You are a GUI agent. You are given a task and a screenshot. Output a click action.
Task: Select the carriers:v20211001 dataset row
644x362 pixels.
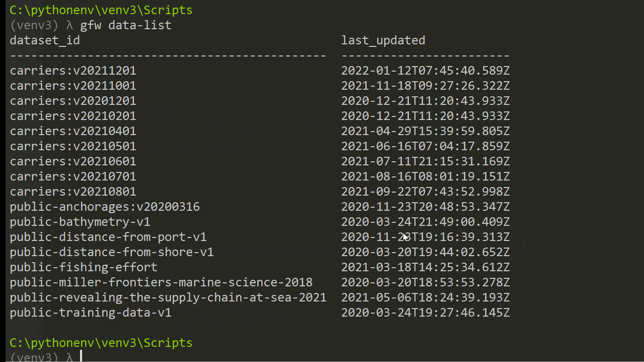click(x=73, y=86)
